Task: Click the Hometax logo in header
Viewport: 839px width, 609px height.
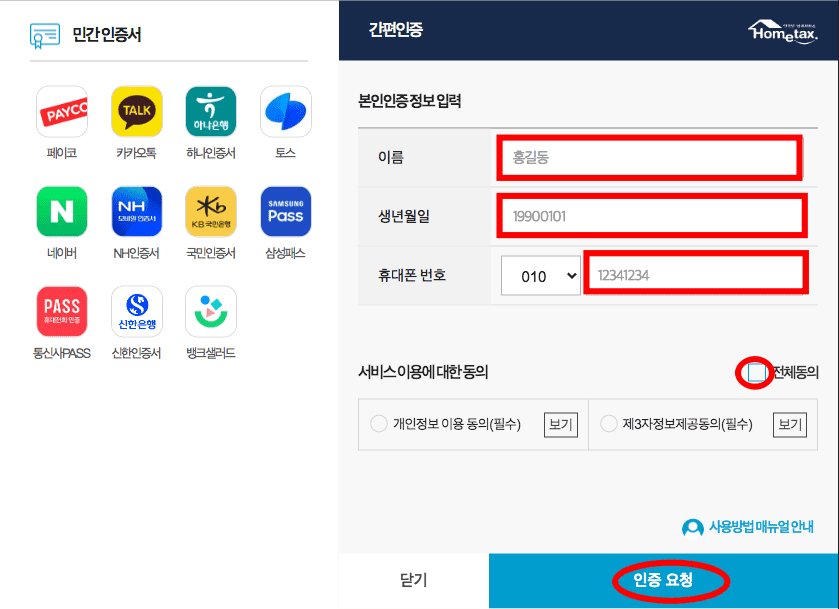Action: [783, 32]
